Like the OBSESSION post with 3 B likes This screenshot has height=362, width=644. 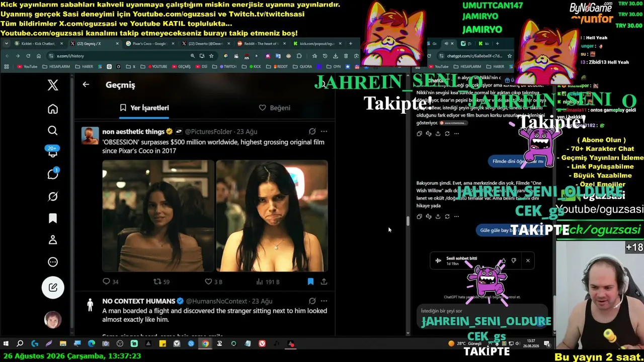coord(213,282)
